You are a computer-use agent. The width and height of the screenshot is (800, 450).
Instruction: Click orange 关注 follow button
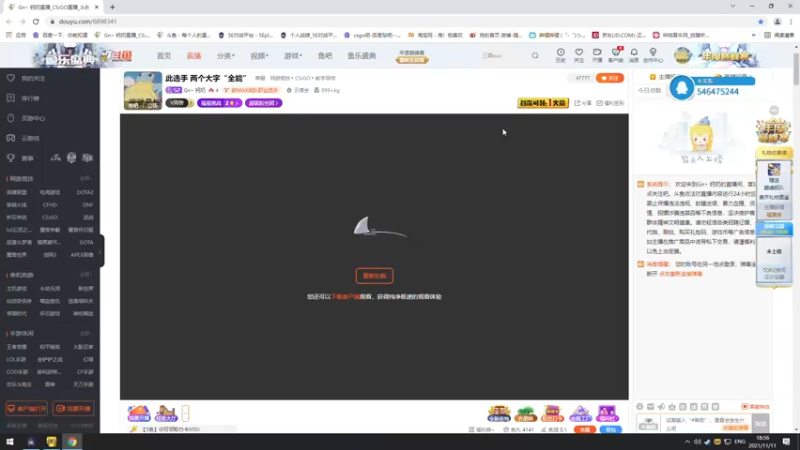[x=610, y=78]
